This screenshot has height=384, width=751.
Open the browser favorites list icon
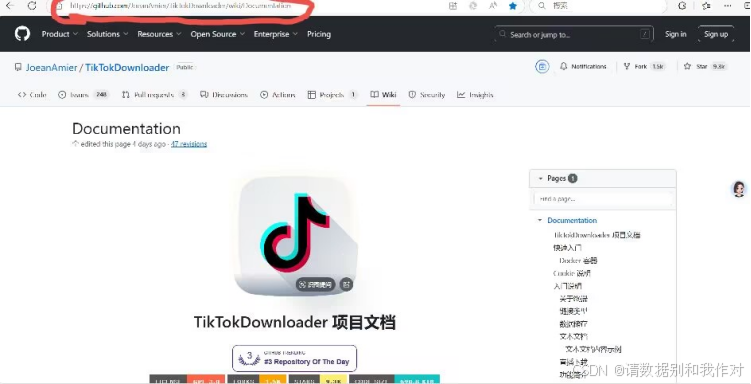[x=706, y=6]
